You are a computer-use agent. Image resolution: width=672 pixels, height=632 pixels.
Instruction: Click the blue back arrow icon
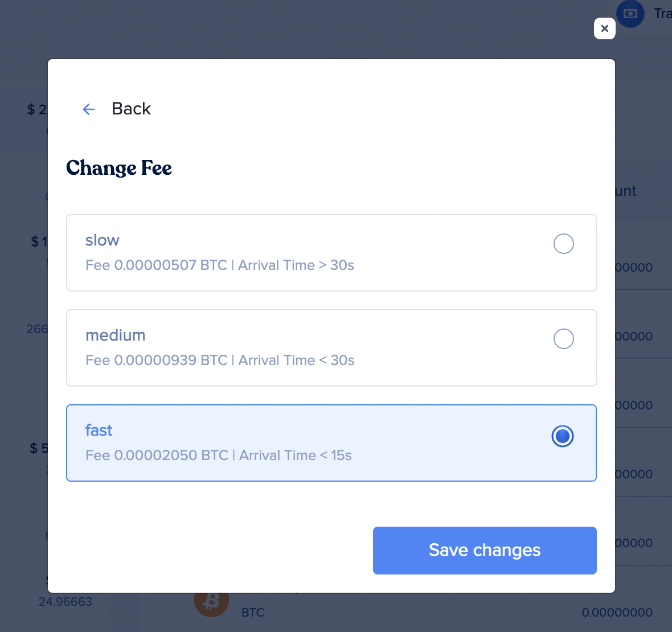point(88,109)
